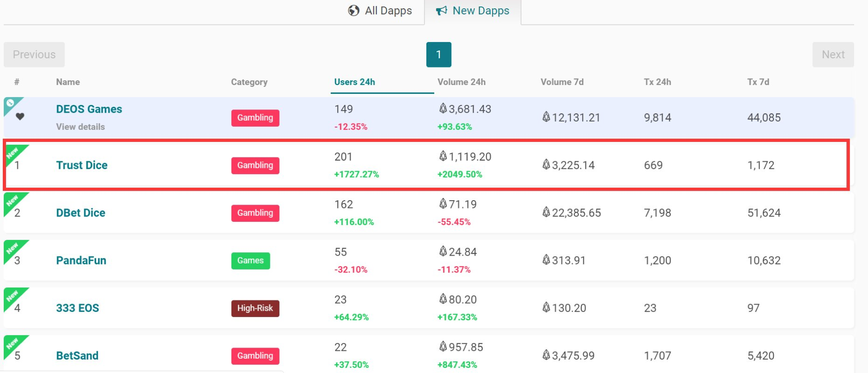Sort by the Tx 24h column header

click(657, 82)
